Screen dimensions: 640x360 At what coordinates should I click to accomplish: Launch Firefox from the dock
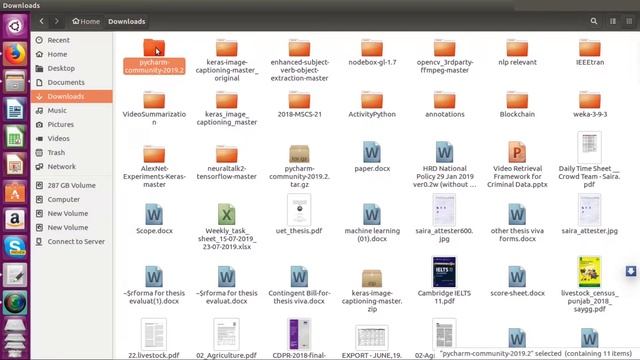click(15, 54)
